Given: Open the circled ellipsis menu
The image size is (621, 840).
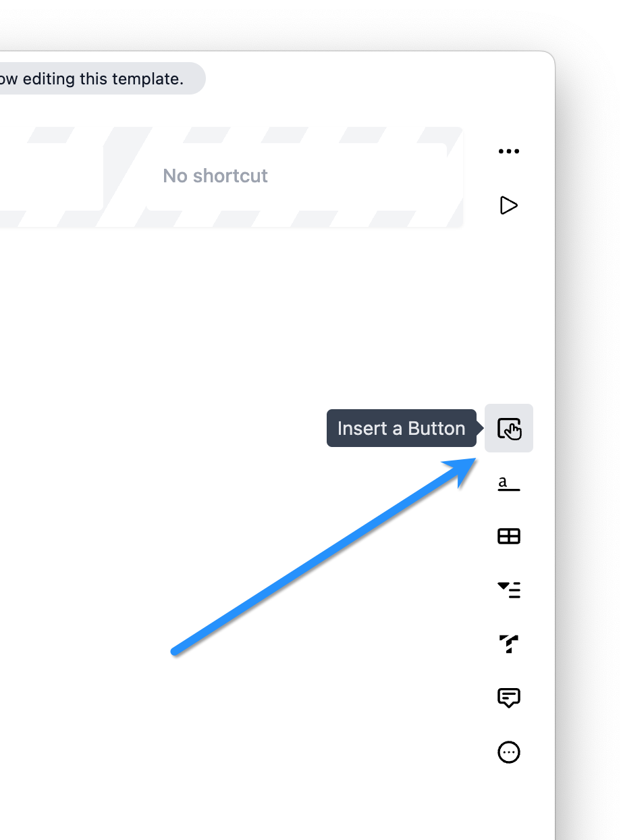Looking at the screenshot, I should (x=509, y=752).
